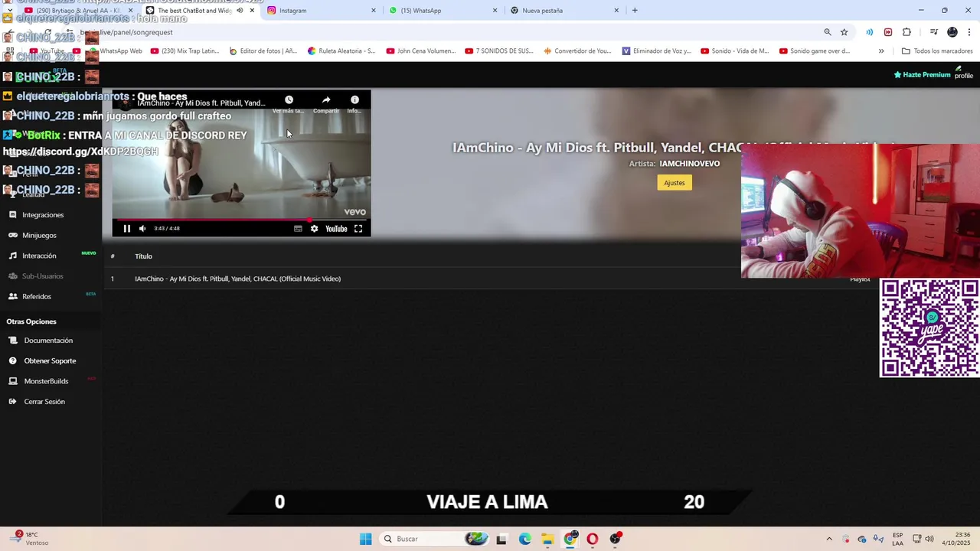Open Microsoft Edge from the taskbar
The image size is (980, 551).
click(524, 539)
